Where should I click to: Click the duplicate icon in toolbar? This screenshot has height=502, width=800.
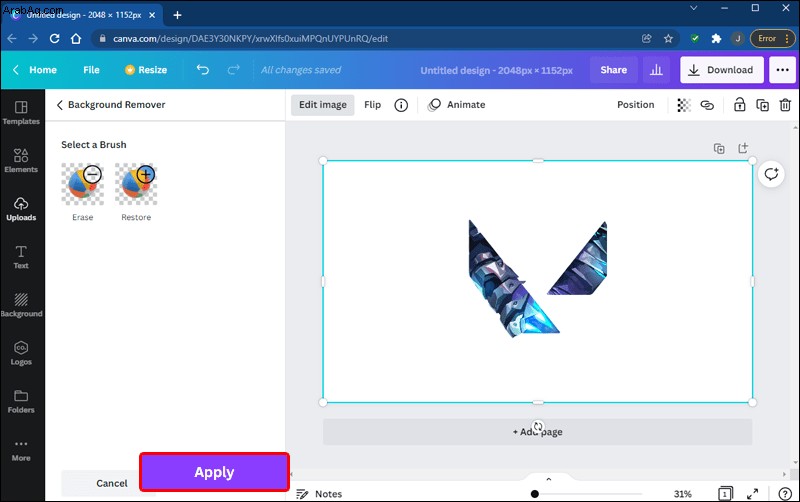coord(762,105)
